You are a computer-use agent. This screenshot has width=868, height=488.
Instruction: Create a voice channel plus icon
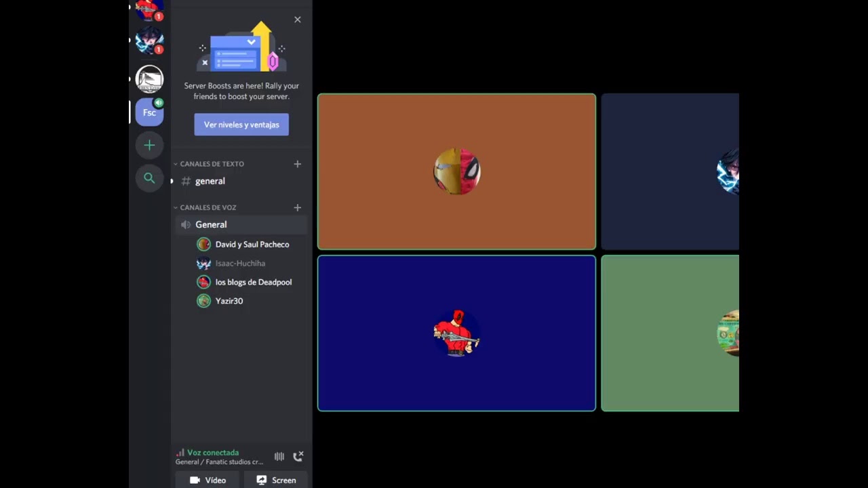click(297, 207)
